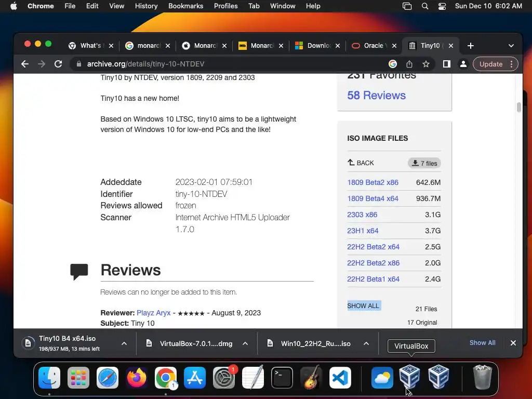
Task: Download the 22H2 Beta2 x86 ISO
Action: click(373, 263)
